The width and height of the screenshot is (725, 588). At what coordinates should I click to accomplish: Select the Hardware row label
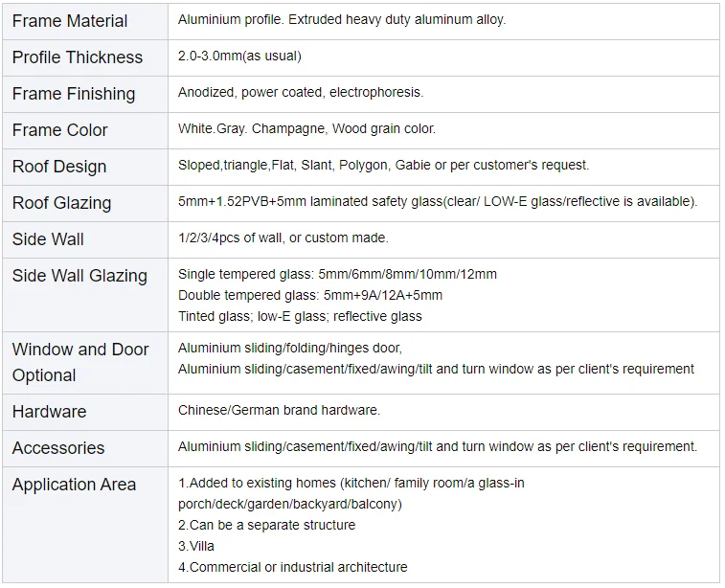pyautogui.click(x=50, y=412)
